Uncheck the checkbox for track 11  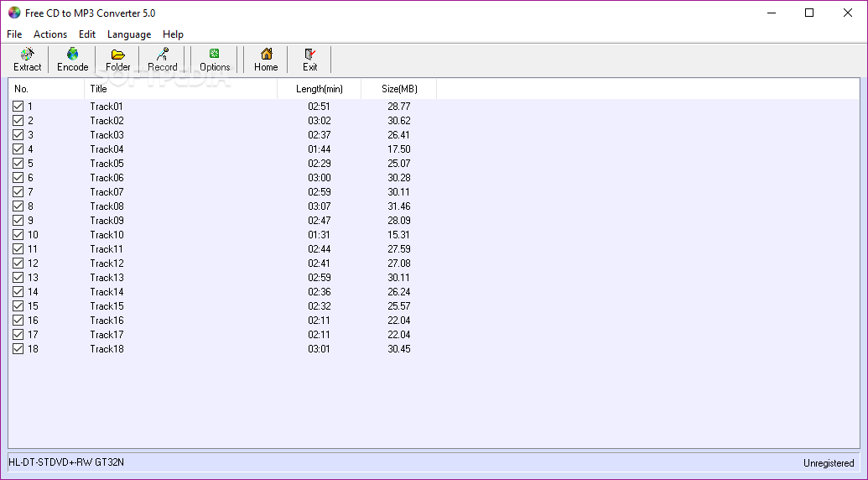tap(18, 249)
